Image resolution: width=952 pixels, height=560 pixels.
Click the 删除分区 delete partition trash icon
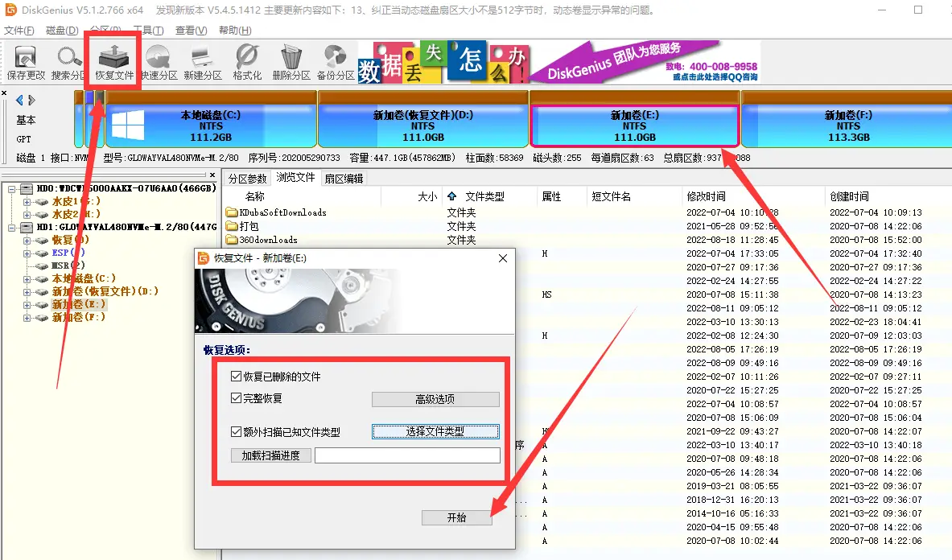291,57
